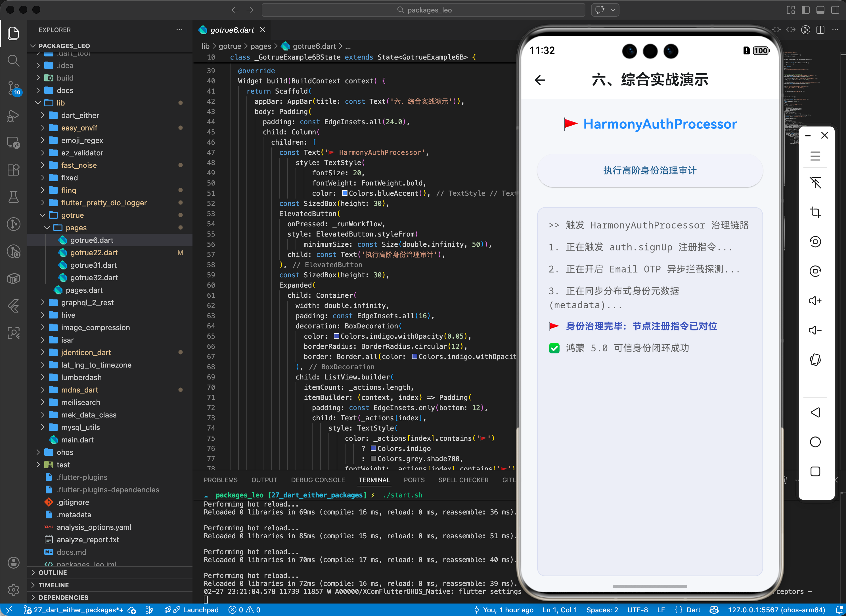Switch to the DEBUG CONSOLE tab
846x616 pixels.
click(318, 480)
